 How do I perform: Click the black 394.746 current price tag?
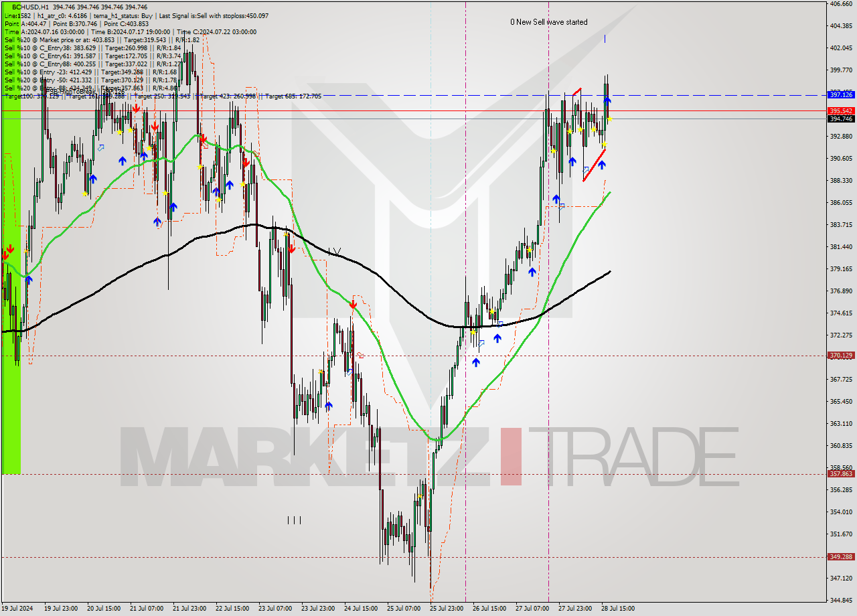(840, 119)
